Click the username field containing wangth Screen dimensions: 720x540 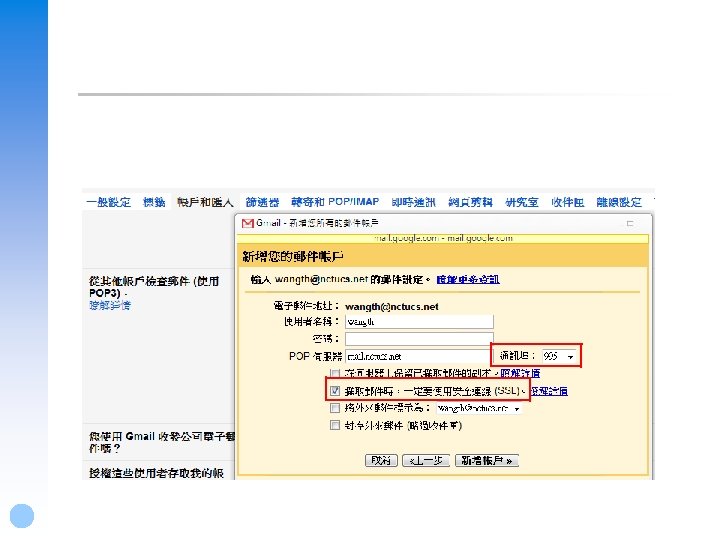tap(419, 322)
